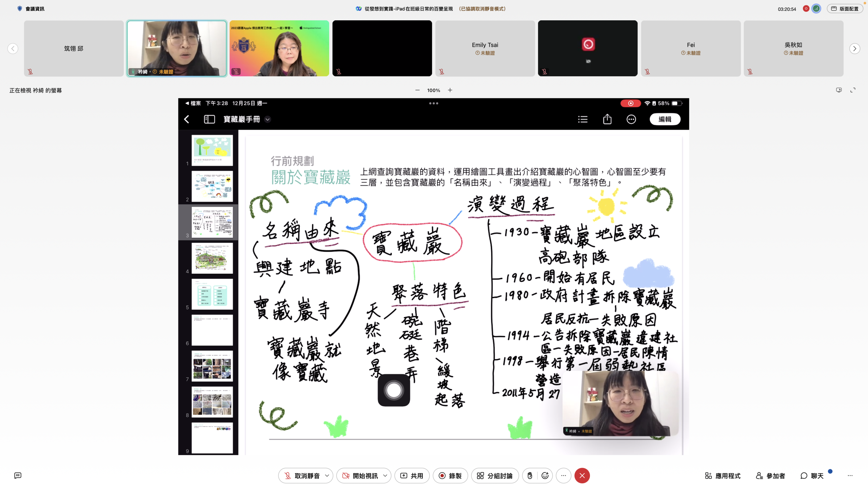Screen dimensions: 868x488
Task: Open the 版面配置 layout menu
Action: tap(845, 9)
